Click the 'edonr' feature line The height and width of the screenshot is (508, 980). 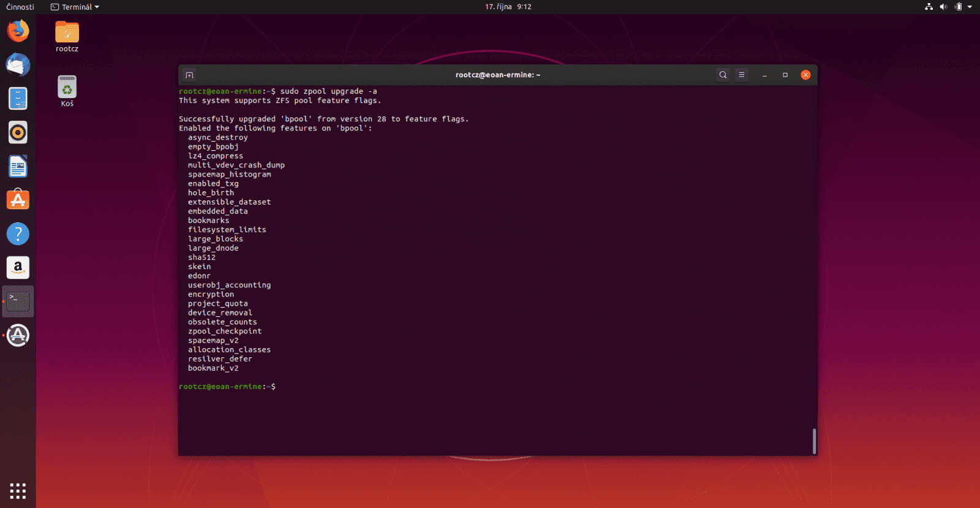tap(200, 275)
